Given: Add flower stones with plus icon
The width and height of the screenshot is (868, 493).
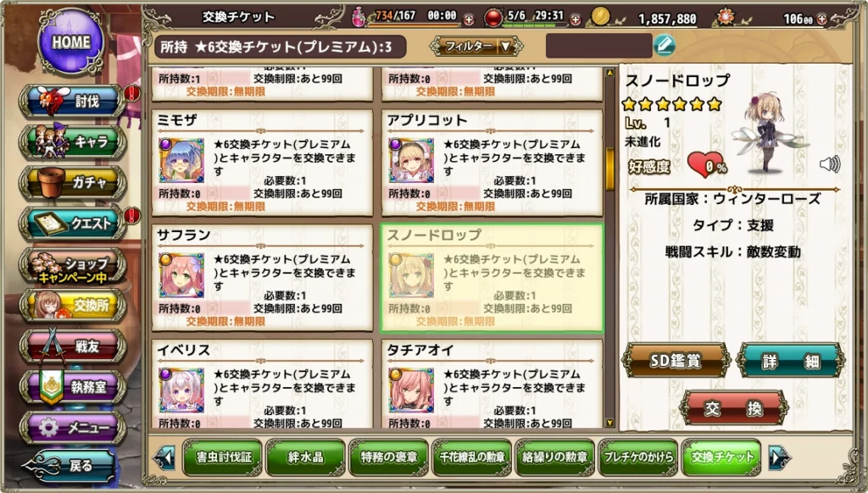Looking at the screenshot, I should coord(821,19).
